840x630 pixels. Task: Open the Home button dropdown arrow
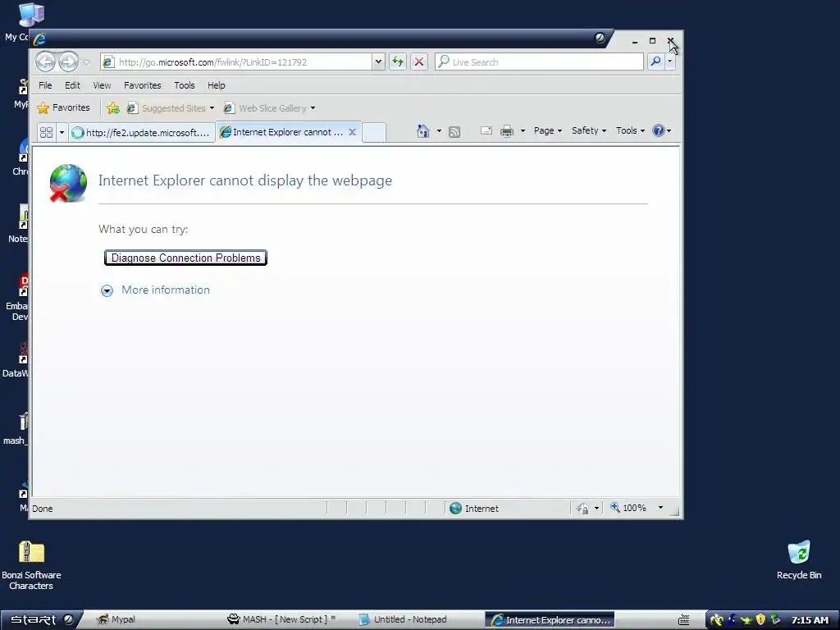coord(439,130)
